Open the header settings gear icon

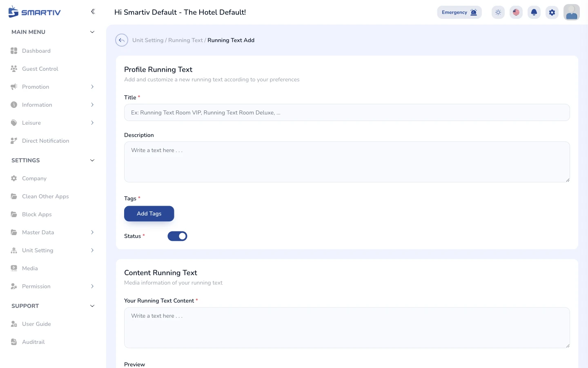pos(552,12)
